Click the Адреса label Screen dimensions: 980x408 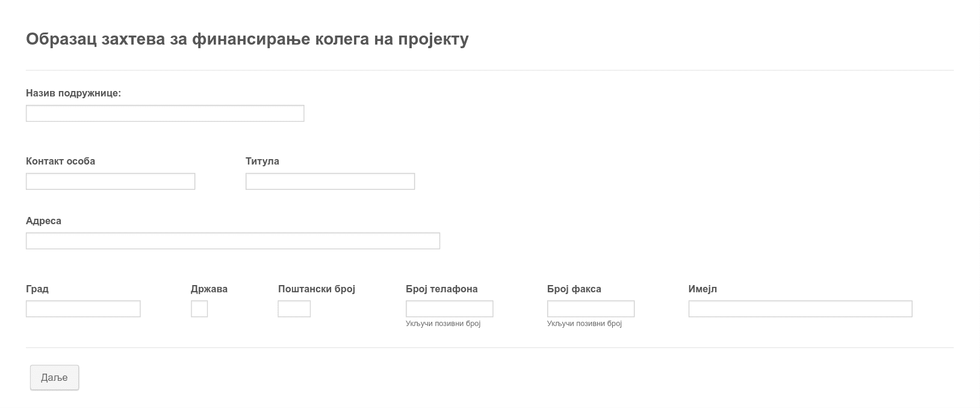[43, 221]
